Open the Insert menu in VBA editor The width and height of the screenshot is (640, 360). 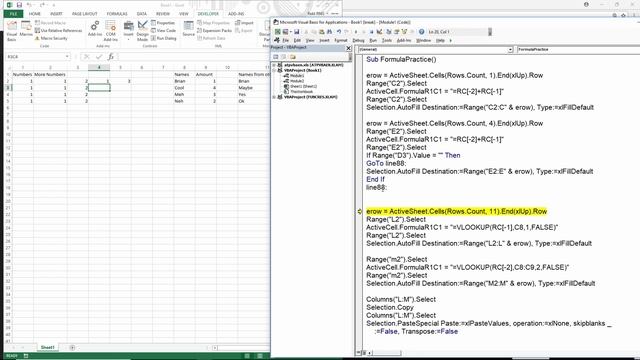(324, 40)
